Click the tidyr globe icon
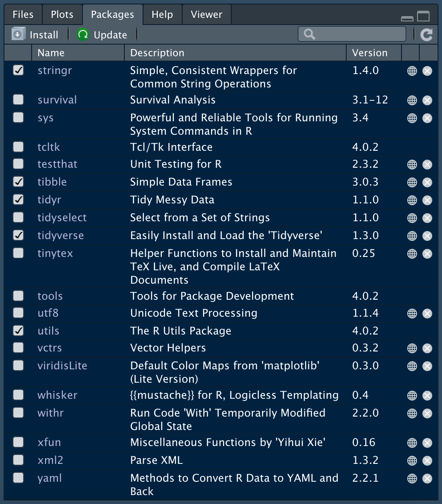This screenshot has width=442, height=504. point(412,200)
